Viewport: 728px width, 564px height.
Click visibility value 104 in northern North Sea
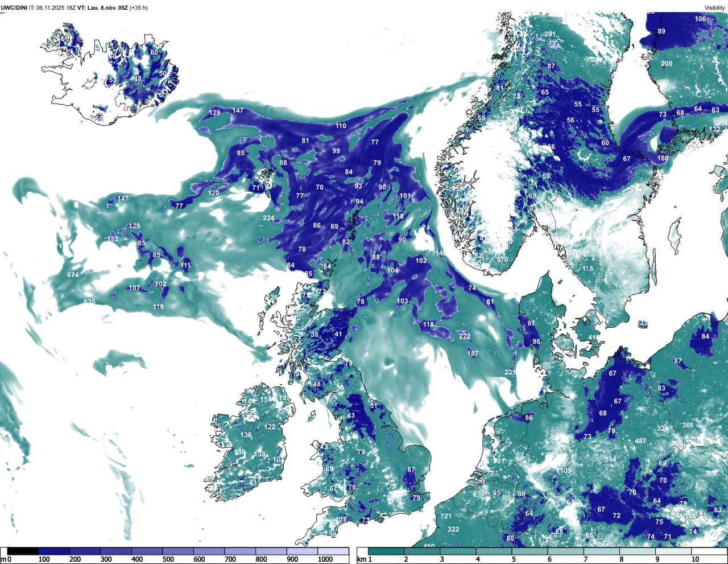tap(393, 270)
